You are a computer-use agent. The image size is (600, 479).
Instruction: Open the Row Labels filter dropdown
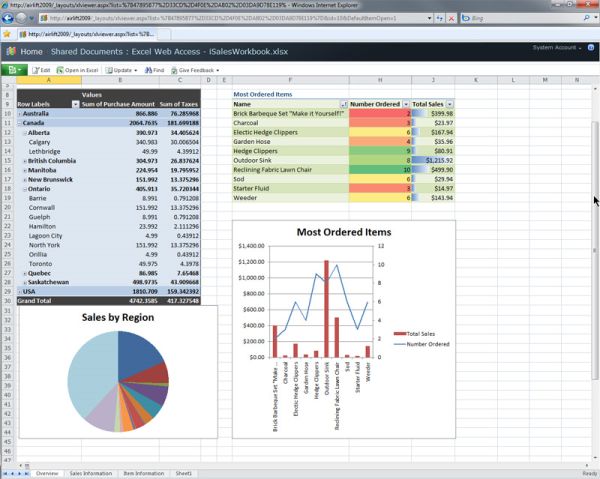click(x=75, y=104)
